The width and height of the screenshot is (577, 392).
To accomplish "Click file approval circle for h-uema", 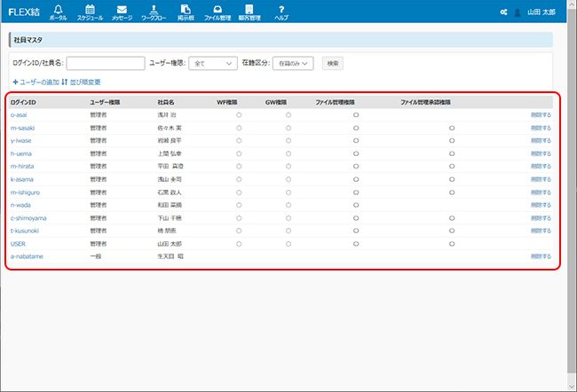I will (452, 153).
